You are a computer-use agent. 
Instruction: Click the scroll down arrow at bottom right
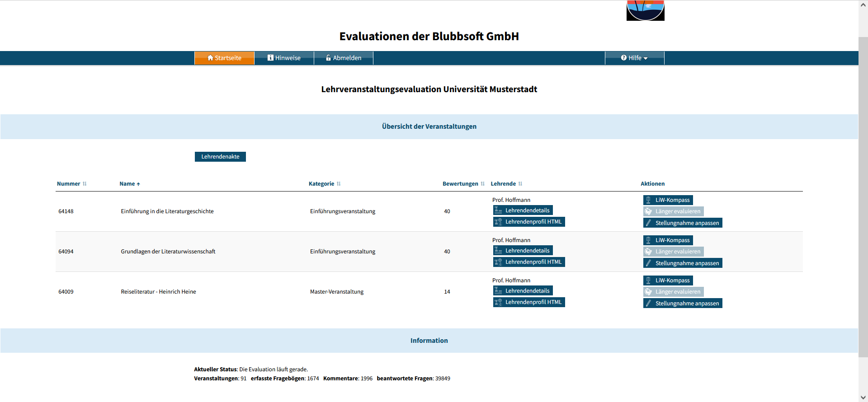(863, 397)
